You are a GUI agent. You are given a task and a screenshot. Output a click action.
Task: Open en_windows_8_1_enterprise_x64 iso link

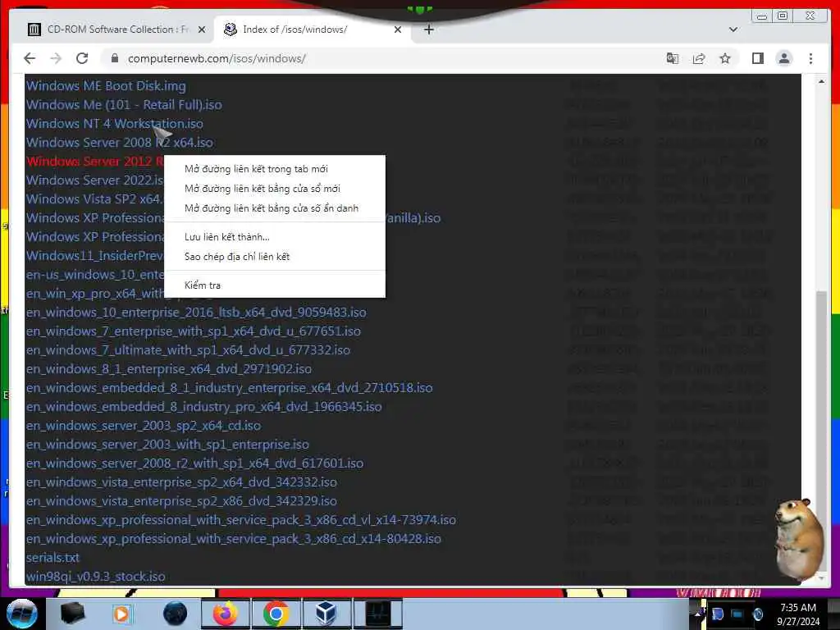pyautogui.click(x=169, y=368)
